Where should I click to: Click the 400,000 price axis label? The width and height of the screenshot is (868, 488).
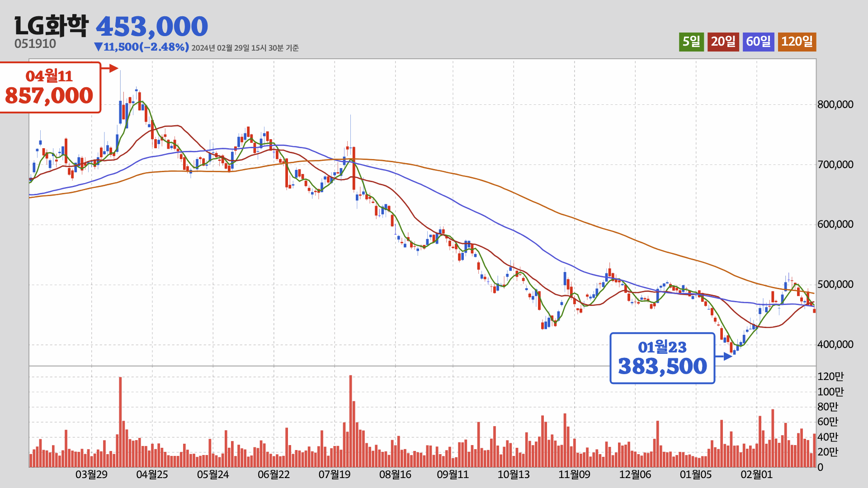835,345
